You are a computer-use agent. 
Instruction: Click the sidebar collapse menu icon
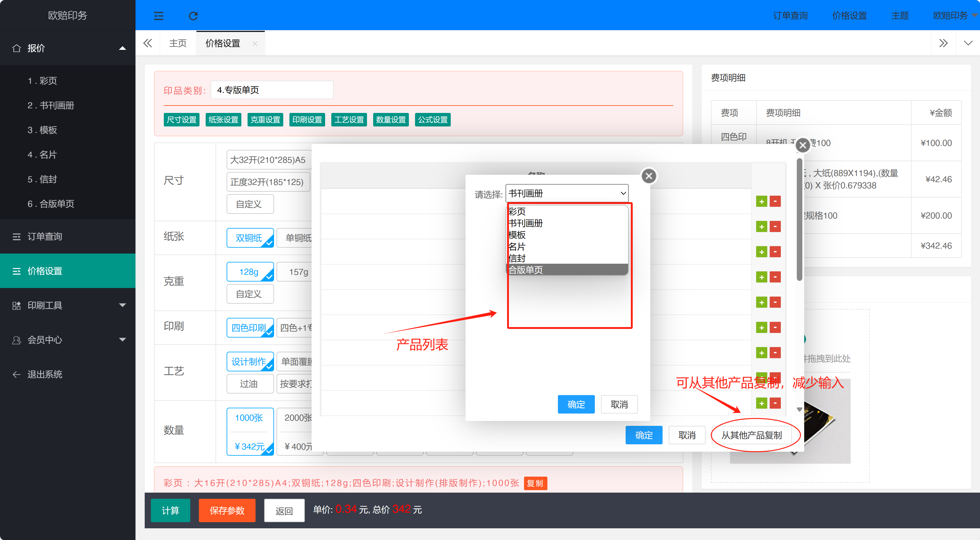[x=159, y=16]
